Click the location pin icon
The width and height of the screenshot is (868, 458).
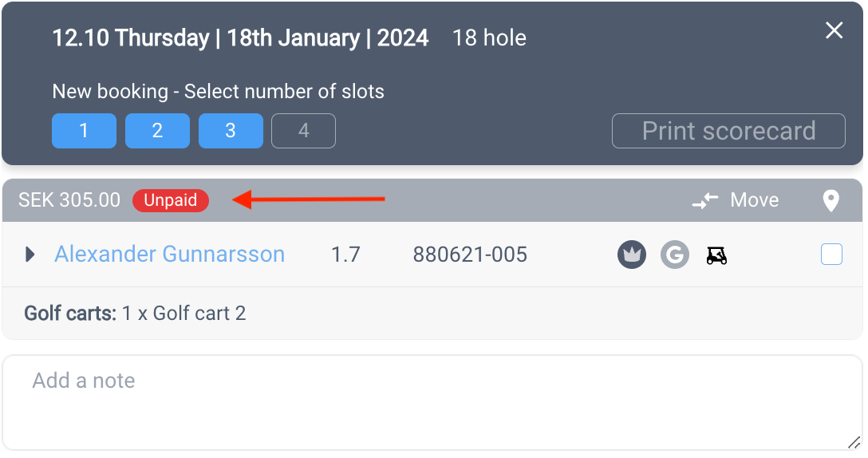[831, 200]
